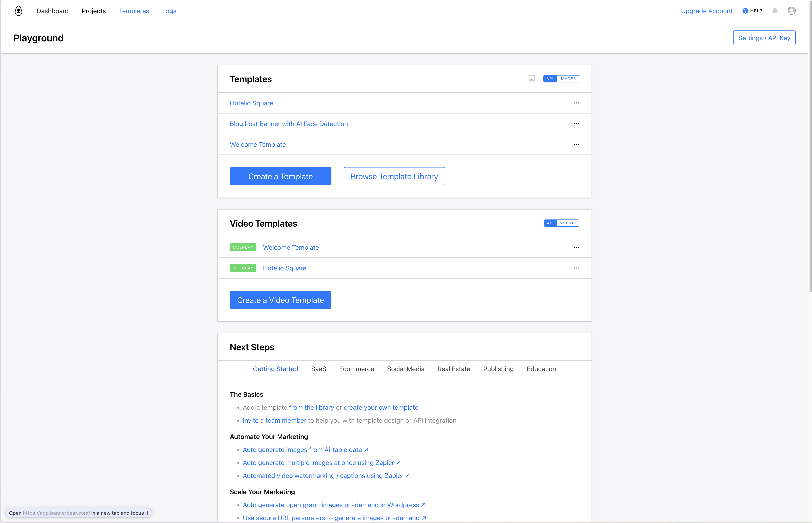Click 'create your own template' link
This screenshot has width=812, height=523.
381,407
